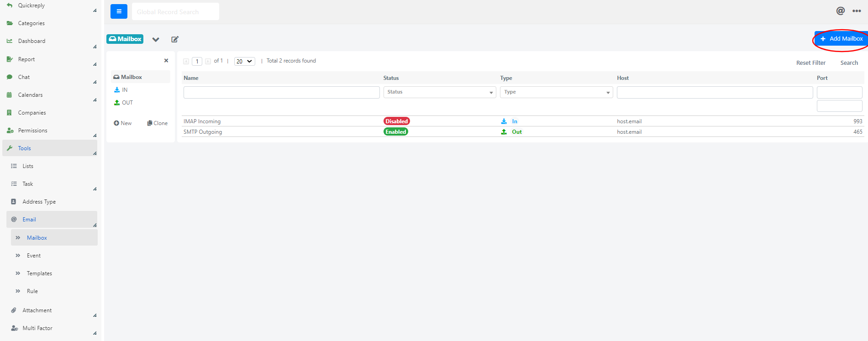Open the IMAP Incoming record

pyautogui.click(x=202, y=121)
